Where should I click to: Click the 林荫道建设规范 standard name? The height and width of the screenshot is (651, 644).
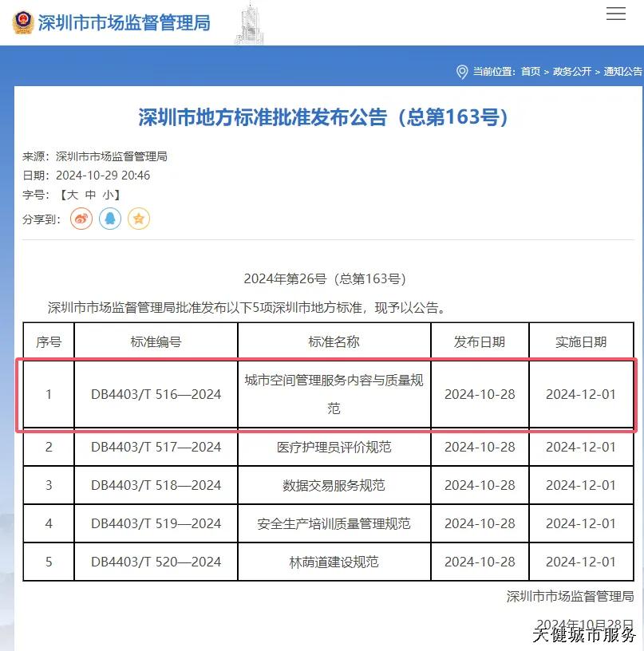(x=334, y=562)
